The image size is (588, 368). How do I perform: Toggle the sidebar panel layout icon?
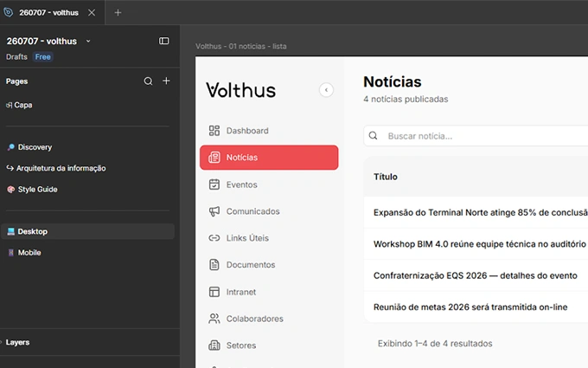(164, 41)
